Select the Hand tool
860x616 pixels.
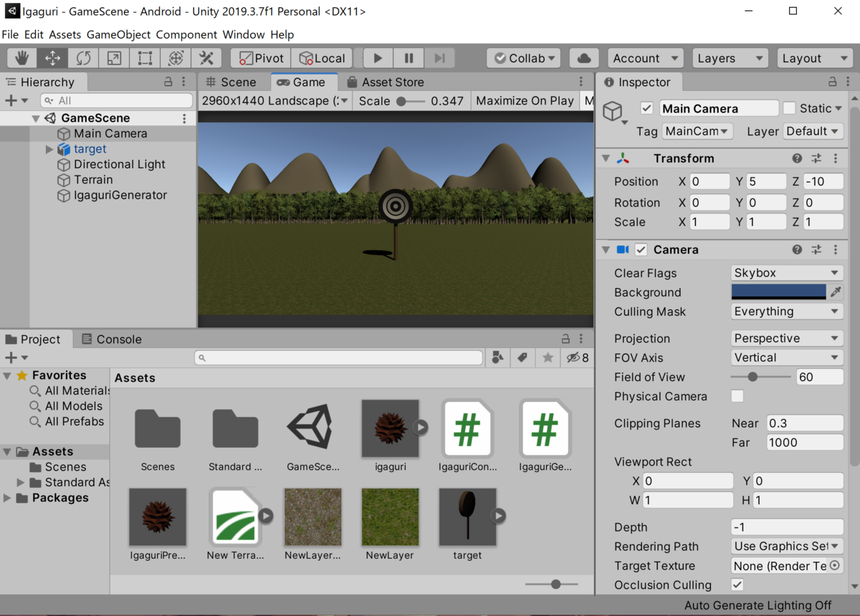pos(22,58)
